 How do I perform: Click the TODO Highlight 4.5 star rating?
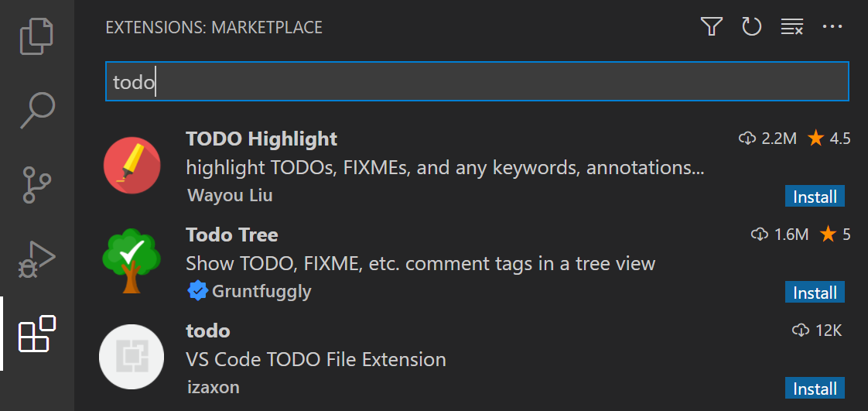tap(829, 139)
